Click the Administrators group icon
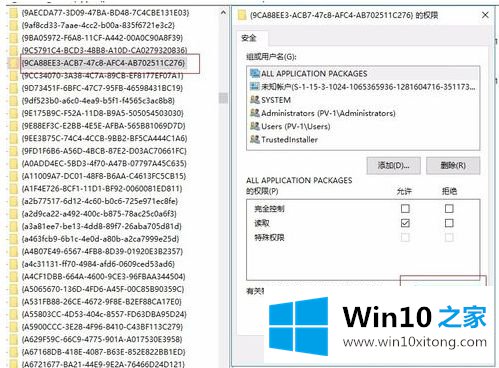The image size is (499, 368). coord(255,113)
